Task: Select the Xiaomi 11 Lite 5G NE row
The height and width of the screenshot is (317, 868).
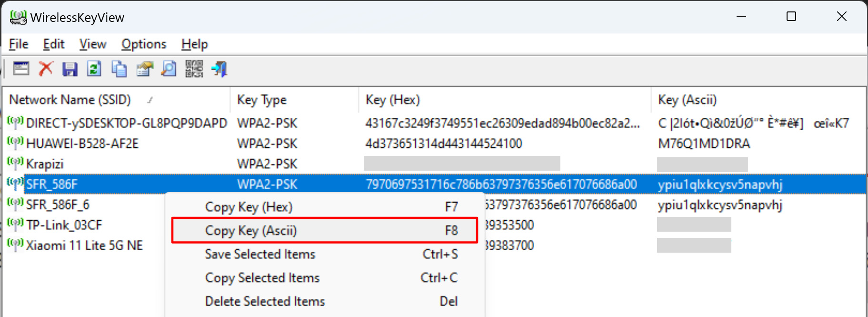Action: point(84,245)
